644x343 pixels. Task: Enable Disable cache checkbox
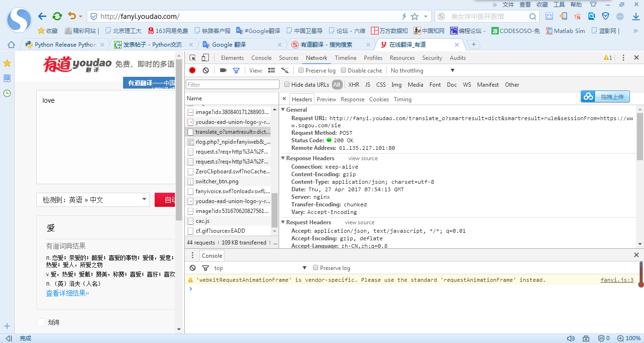tap(344, 70)
